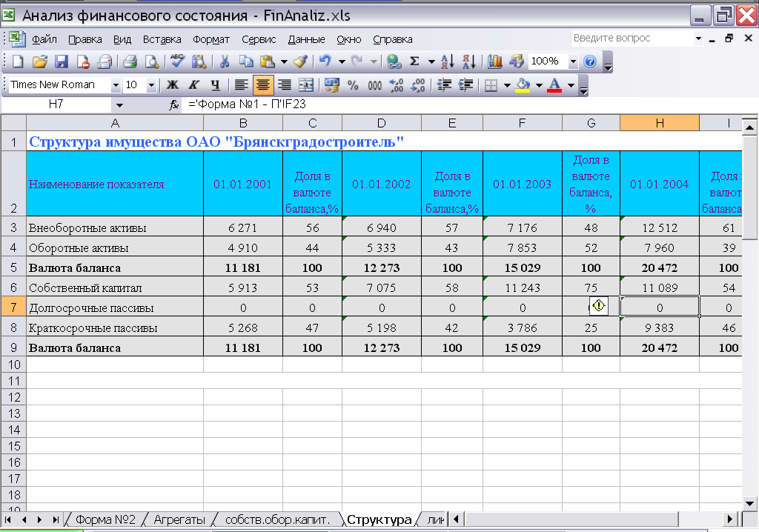Open a file with the Open folder icon
Screen dimensions: 759x532
tap(40, 61)
